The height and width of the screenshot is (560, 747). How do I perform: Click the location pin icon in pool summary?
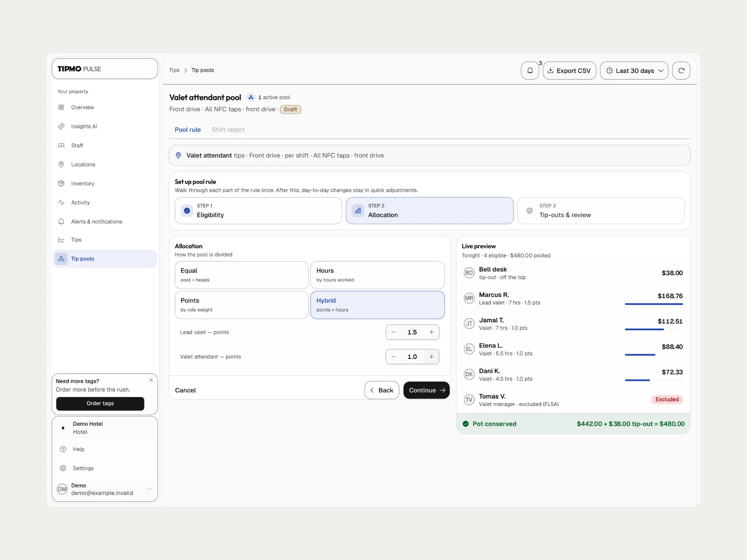click(178, 156)
